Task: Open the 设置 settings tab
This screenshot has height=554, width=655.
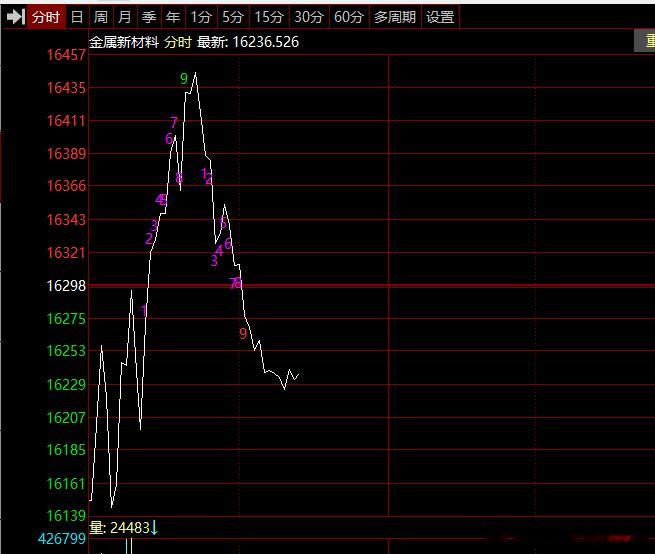Action: click(x=440, y=17)
